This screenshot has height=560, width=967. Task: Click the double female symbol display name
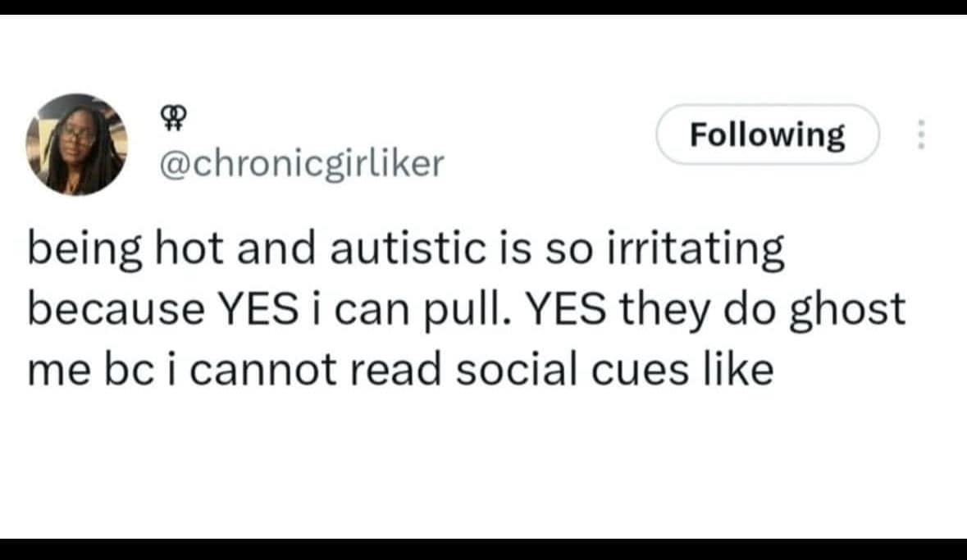pos(171,121)
